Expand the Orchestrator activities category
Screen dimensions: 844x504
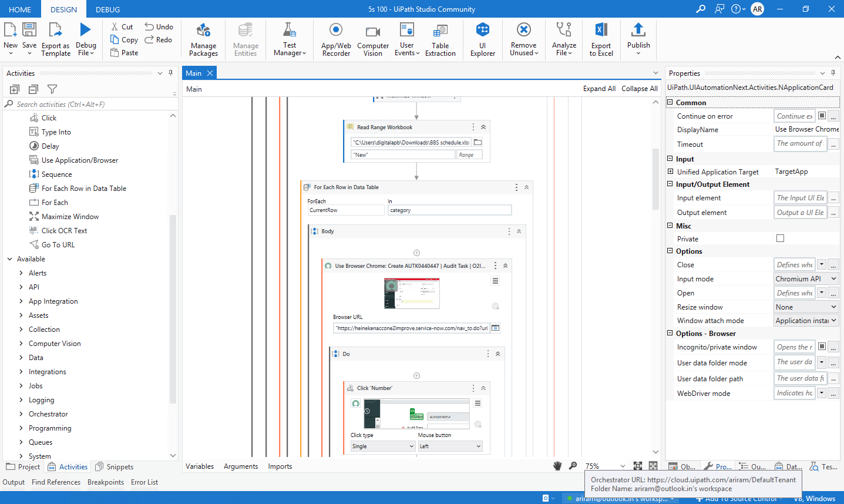coord(22,414)
